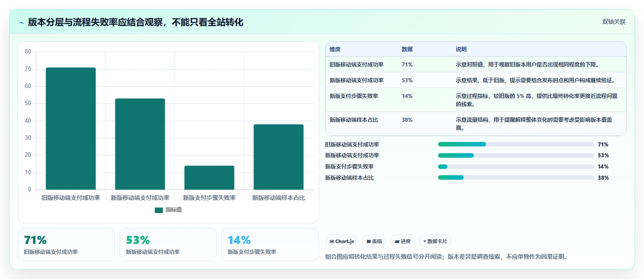Screen dimensions: 644x279
Task: Click the 新版移动端样本占比 progress bar
Action: click(x=516, y=177)
